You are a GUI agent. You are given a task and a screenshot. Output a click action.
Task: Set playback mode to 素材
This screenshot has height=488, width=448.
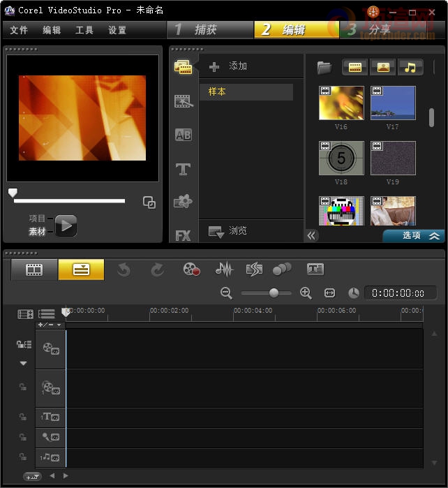tap(37, 232)
